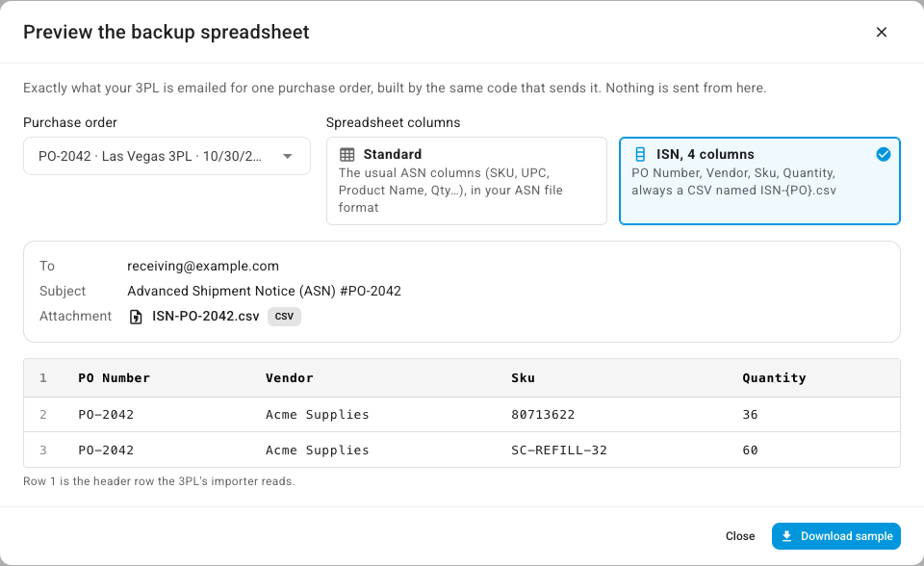Click the download arrow icon
This screenshot has height=566, width=924.
click(x=786, y=536)
